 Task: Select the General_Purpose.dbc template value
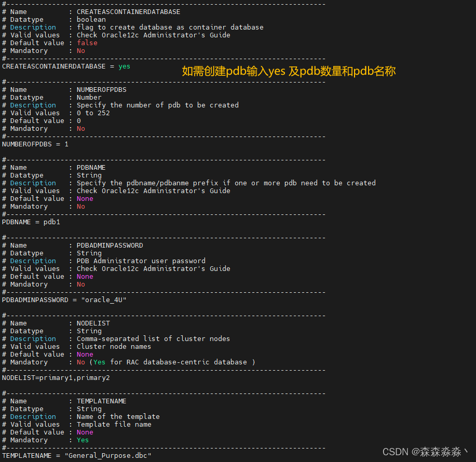coord(108,455)
